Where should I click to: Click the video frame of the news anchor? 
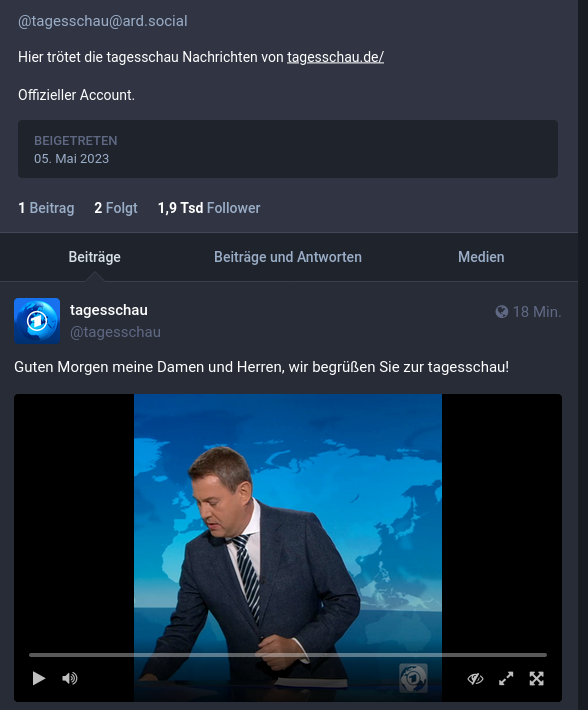click(x=288, y=521)
